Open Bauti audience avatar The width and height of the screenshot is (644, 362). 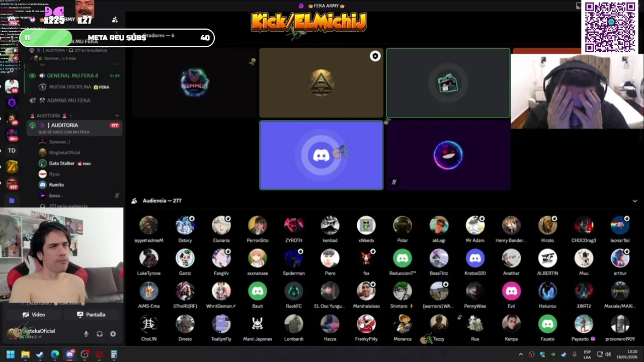[258, 291]
